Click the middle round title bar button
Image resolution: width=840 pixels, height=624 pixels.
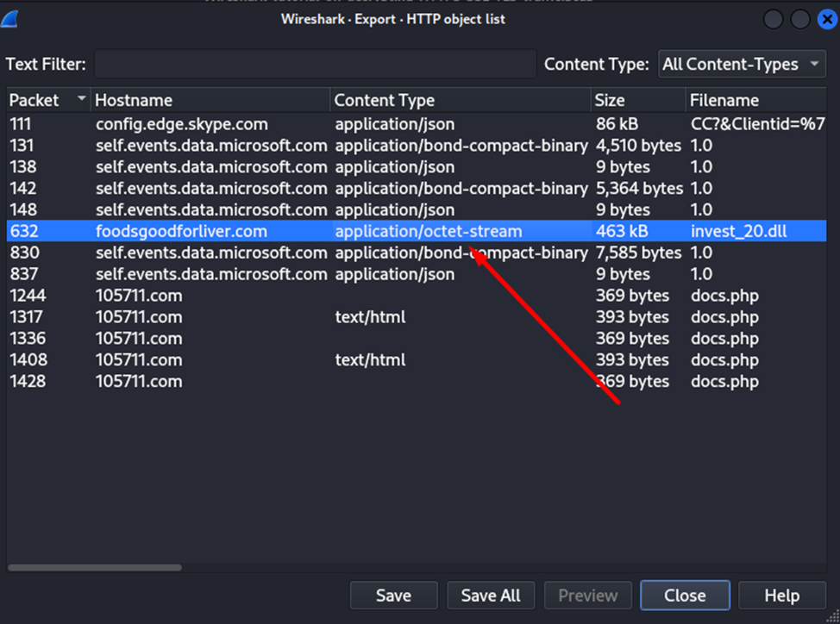tap(799, 19)
